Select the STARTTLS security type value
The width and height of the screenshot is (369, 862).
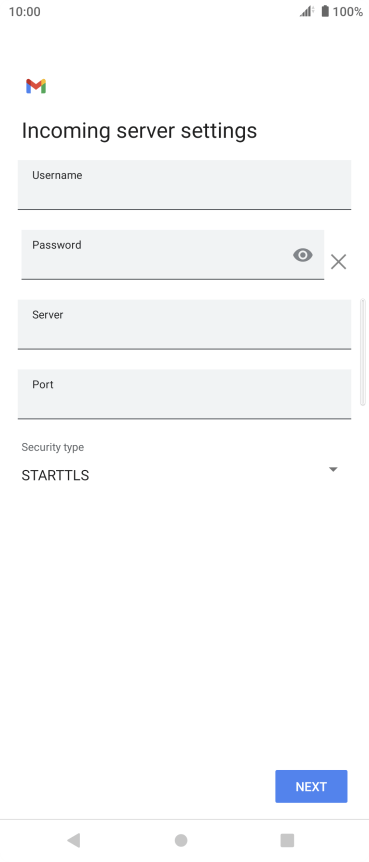55,476
